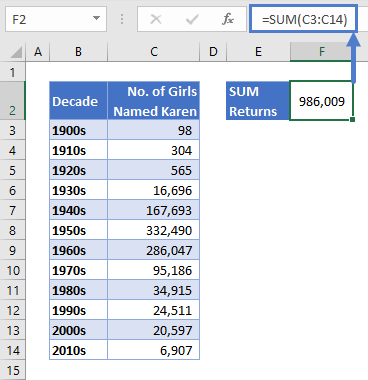This screenshot has height=380, width=368.
Task: Select the 1960s cell
Action: pos(78,250)
